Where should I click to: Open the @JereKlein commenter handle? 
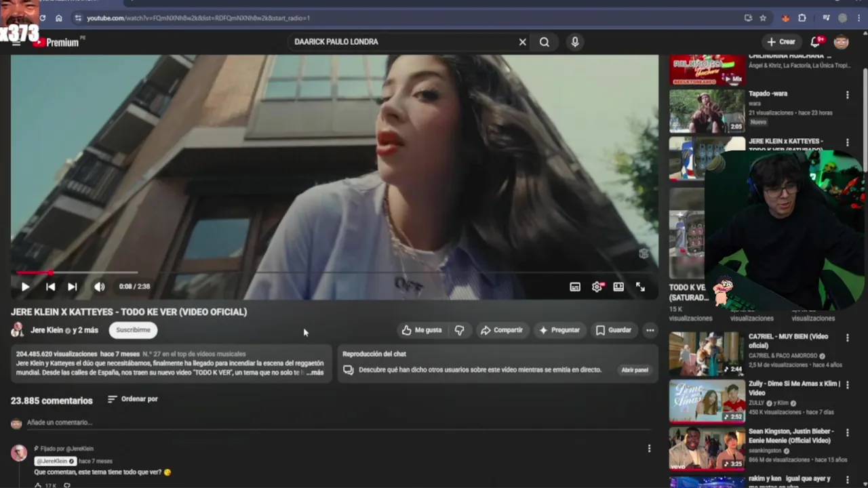click(x=55, y=461)
